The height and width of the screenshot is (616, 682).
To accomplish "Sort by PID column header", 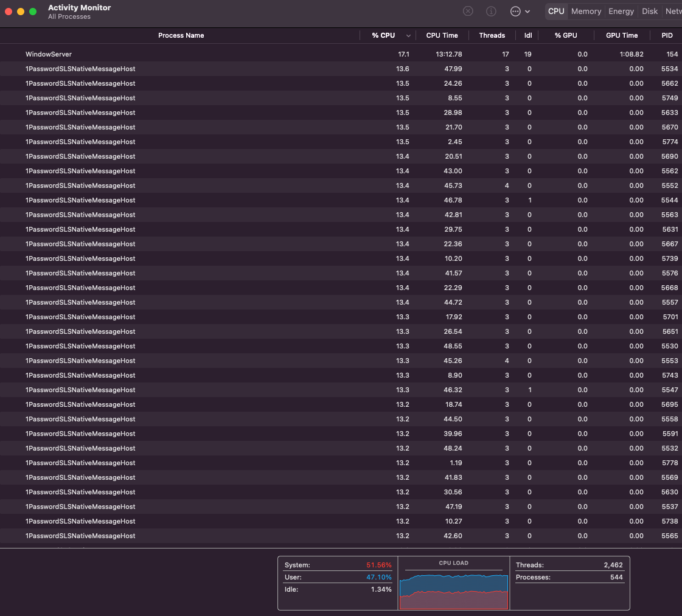I will [x=667, y=35].
